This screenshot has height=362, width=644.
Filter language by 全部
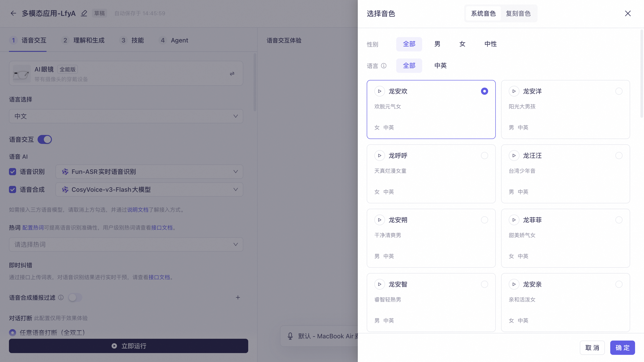pos(409,66)
